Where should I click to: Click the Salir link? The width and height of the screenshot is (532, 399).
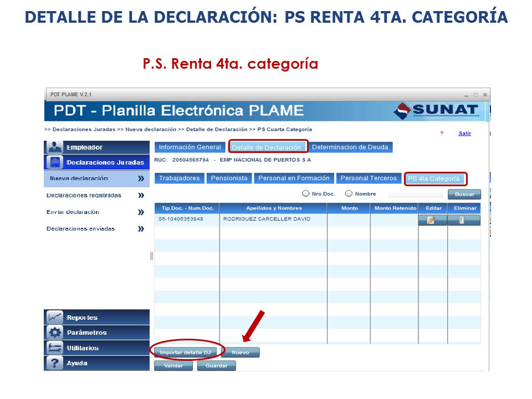(464, 134)
